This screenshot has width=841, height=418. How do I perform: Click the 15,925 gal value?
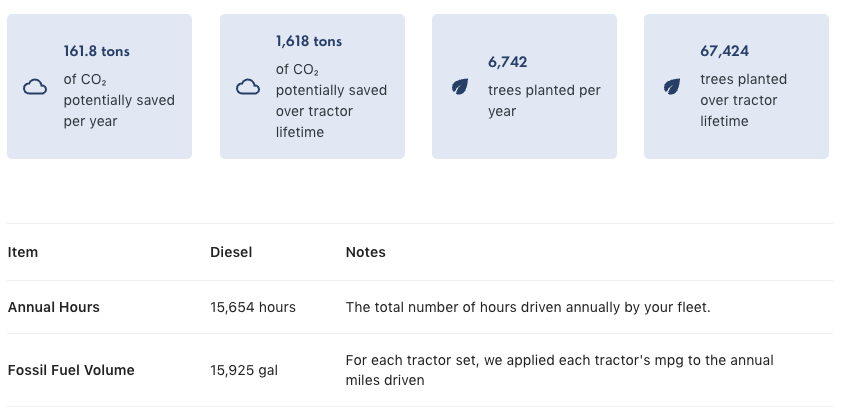[x=244, y=370]
